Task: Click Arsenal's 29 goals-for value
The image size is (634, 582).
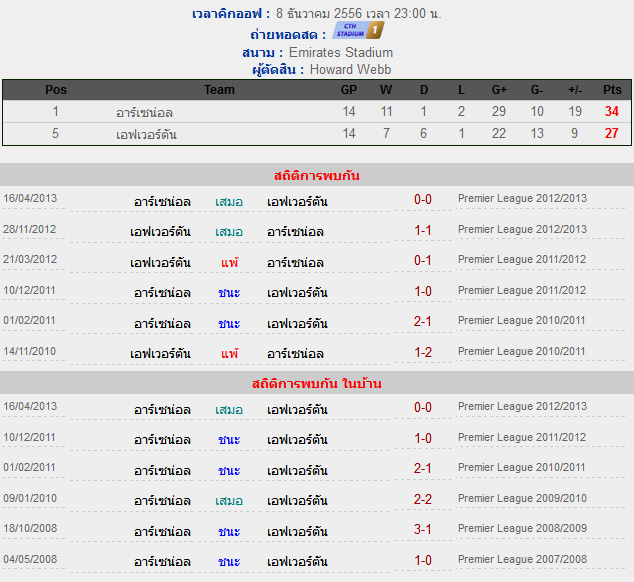Action: click(x=499, y=111)
